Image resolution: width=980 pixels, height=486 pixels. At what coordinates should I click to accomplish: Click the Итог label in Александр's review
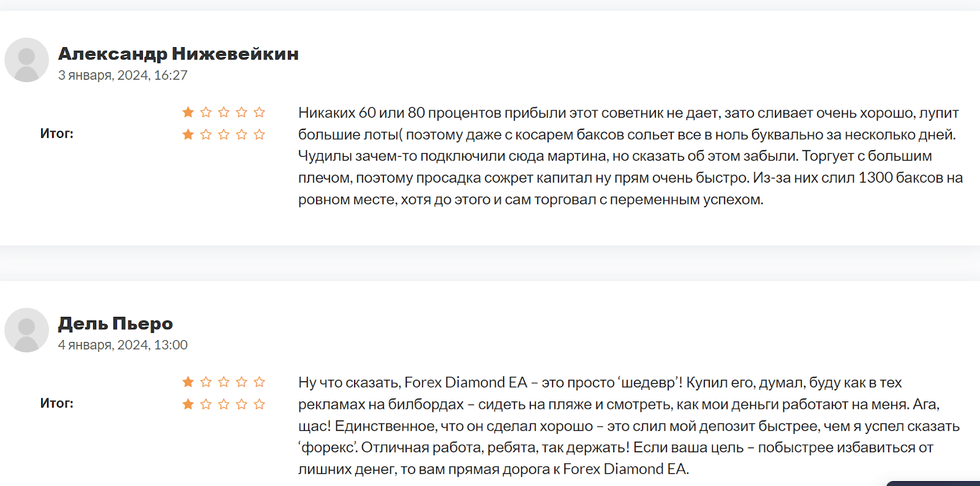click(x=57, y=134)
